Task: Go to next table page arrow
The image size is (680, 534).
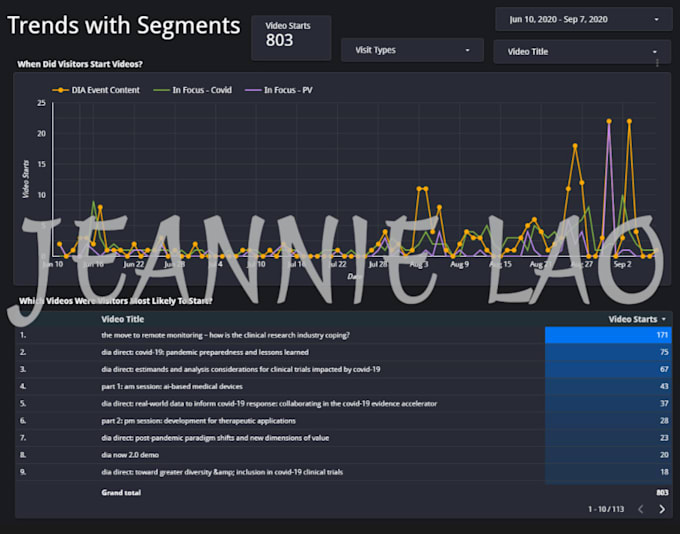Action: (662, 509)
